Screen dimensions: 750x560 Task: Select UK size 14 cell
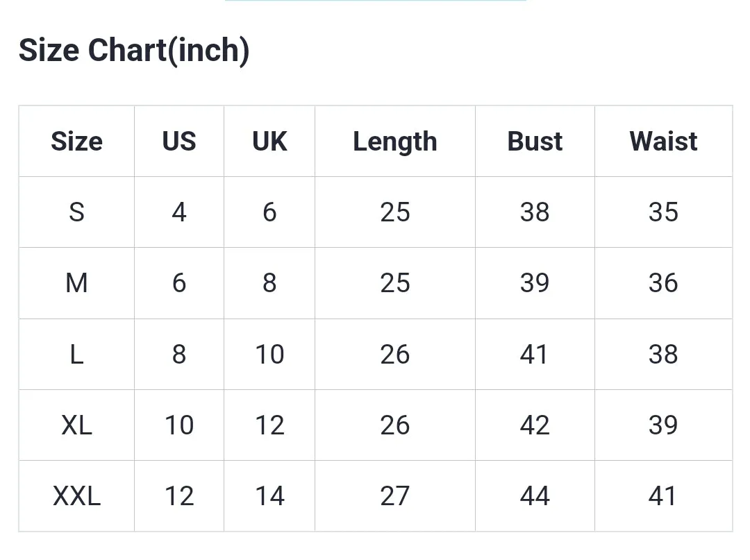[x=269, y=496]
